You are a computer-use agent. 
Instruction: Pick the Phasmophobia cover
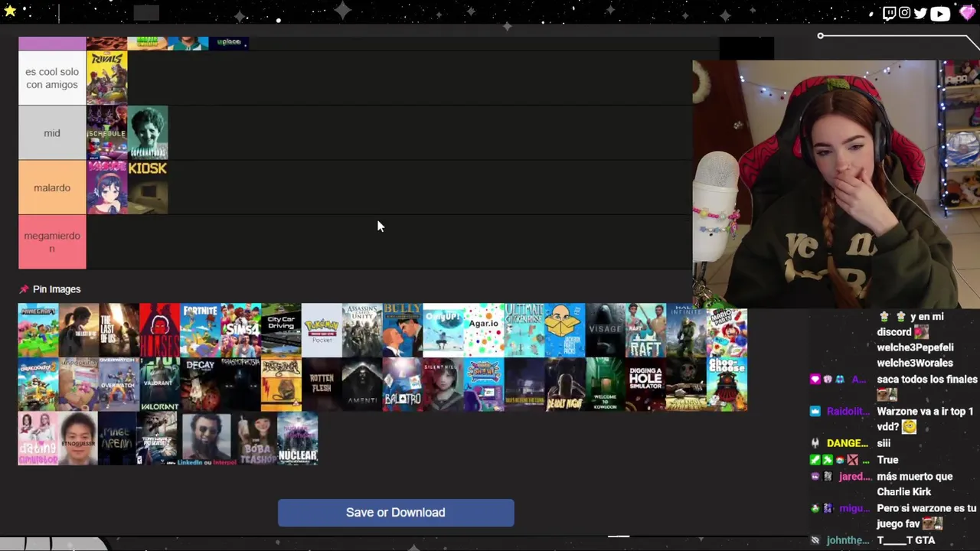click(240, 384)
